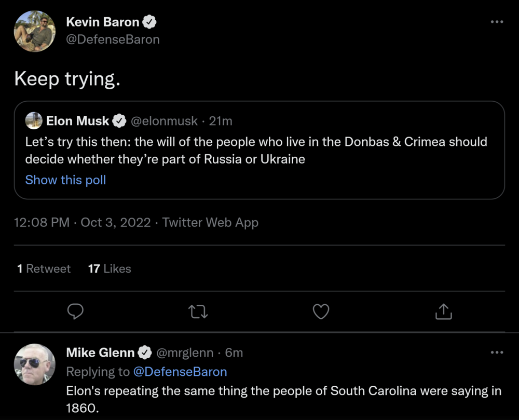
Task: Click the Twitter Web App source link
Action: tap(210, 223)
